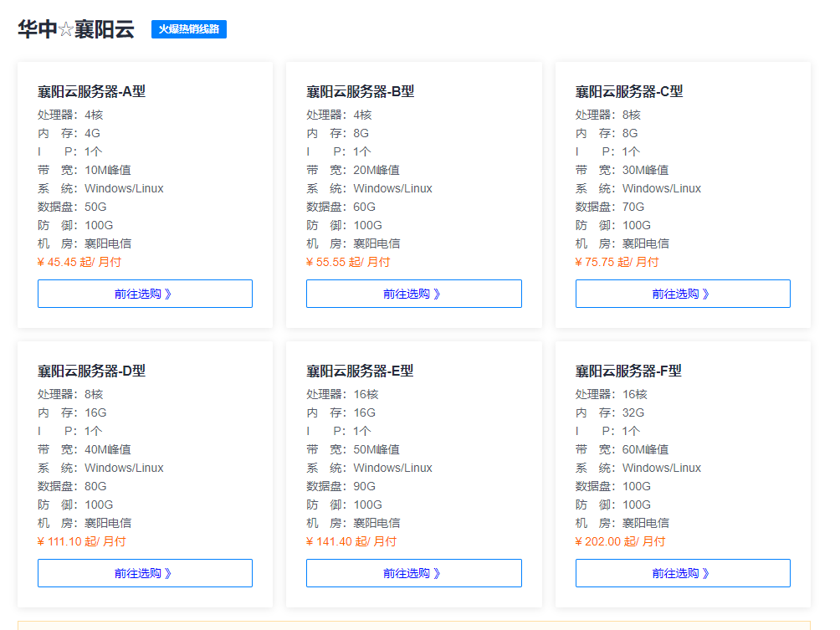
Task: Click 数据盘: 90G in E型 card
Action: pyautogui.click(x=341, y=486)
